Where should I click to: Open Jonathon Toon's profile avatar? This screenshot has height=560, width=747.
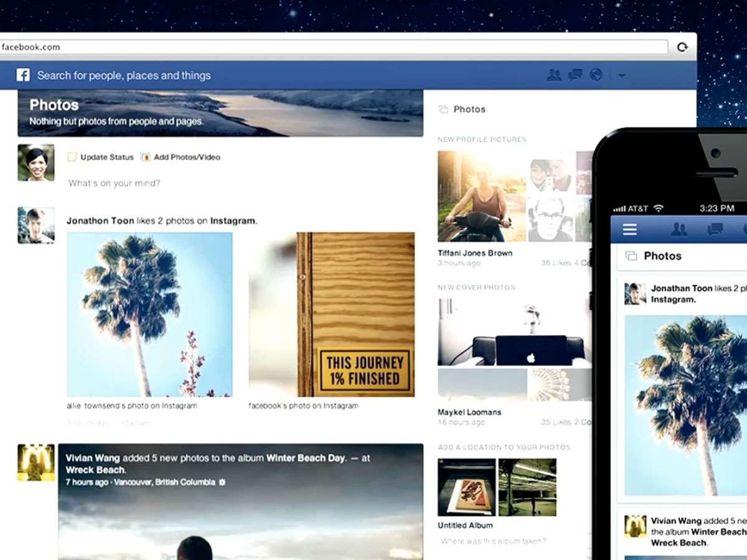[36, 225]
